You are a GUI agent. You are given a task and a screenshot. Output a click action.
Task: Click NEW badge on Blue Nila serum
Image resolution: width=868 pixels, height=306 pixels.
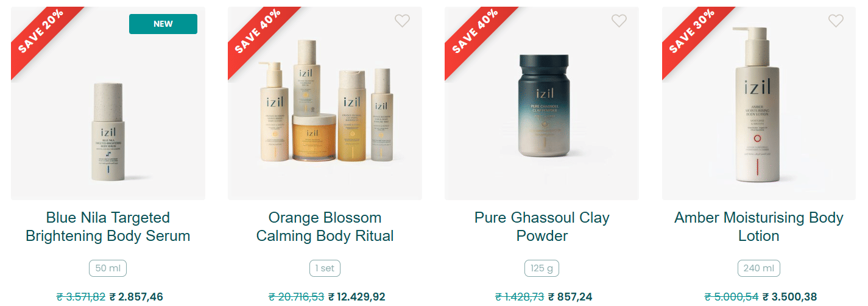coord(163,24)
